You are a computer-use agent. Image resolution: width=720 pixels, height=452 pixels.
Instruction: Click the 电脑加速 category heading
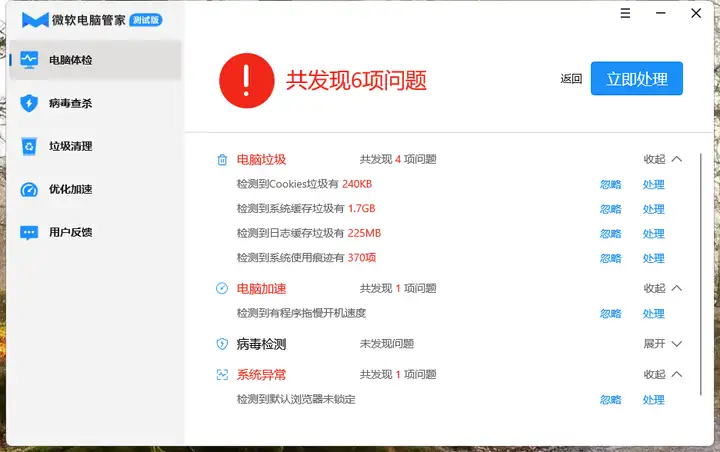(x=261, y=288)
